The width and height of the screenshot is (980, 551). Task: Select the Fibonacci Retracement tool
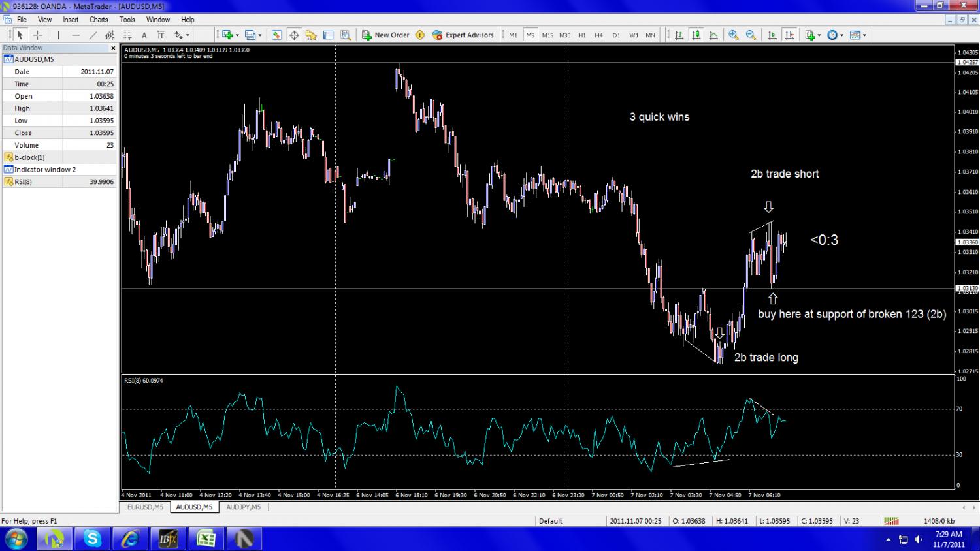coord(127,35)
